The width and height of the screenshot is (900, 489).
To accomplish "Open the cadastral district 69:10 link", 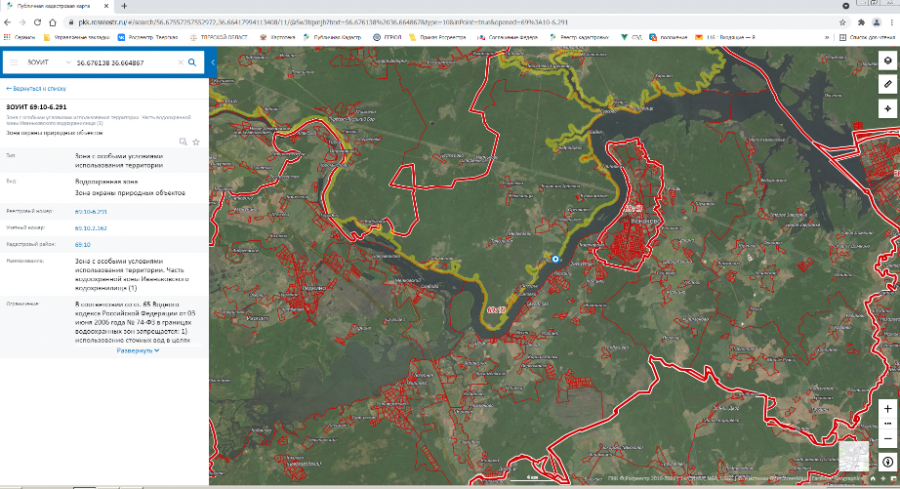I will (x=83, y=244).
